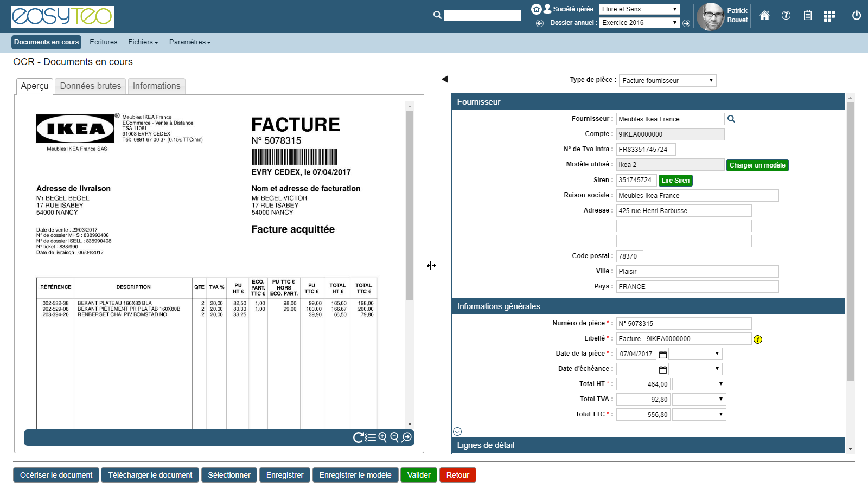The width and height of the screenshot is (868, 488).
Task: Zoom in on the invoice preview
Action: coord(382,437)
